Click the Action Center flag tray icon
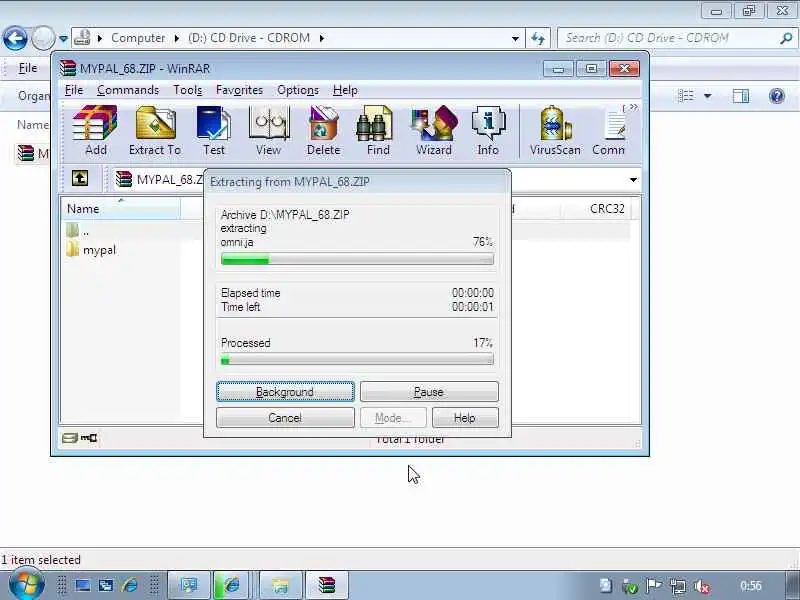The height and width of the screenshot is (600, 800). pyautogui.click(x=654, y=586)
